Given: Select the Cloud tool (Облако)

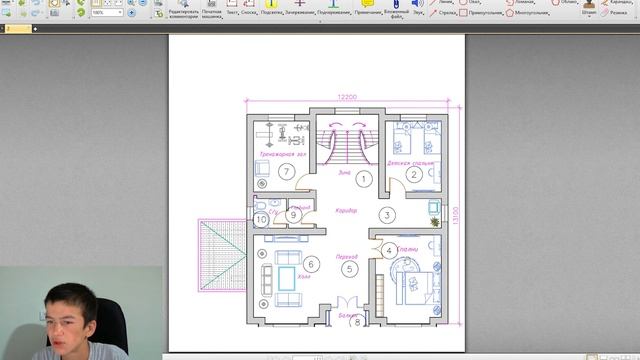Looking at the screenshot, I should (x=565, y=2).
